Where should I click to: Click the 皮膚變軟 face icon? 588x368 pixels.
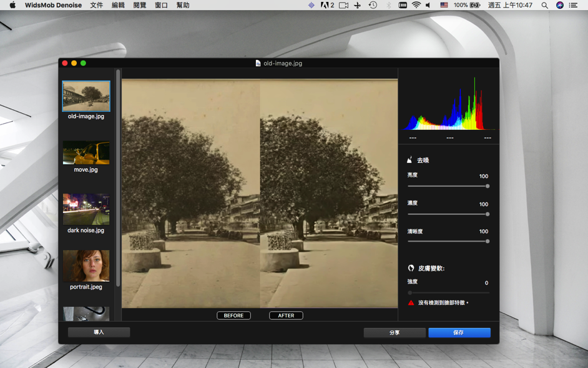[411, 268]
